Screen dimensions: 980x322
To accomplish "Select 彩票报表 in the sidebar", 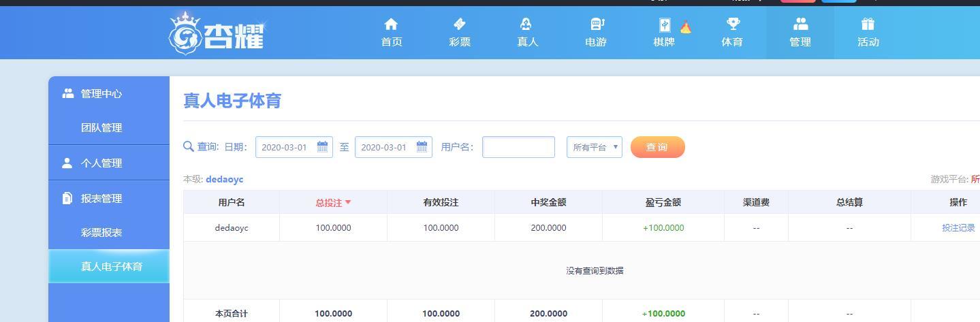I will tap(101, 233).
